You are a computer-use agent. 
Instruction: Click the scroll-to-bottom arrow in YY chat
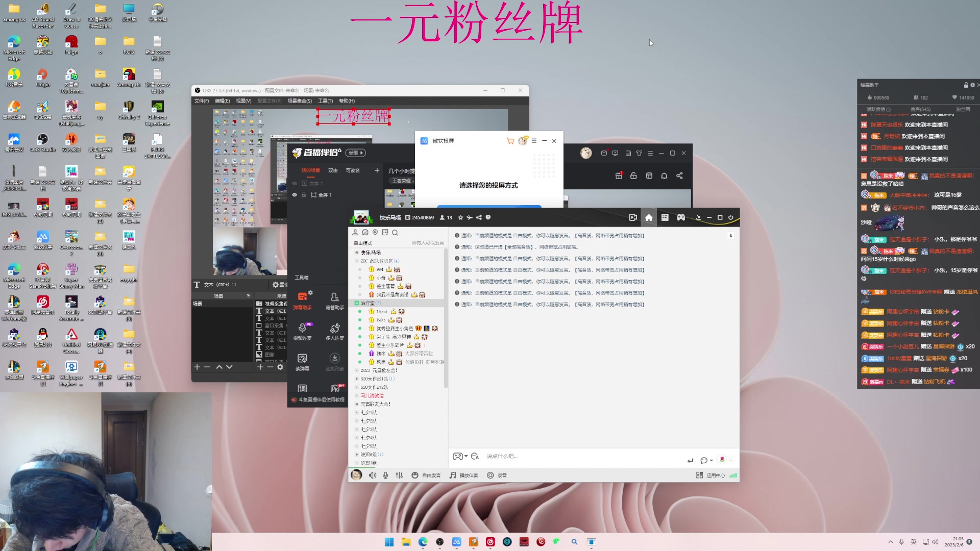(x=730, y=235)
